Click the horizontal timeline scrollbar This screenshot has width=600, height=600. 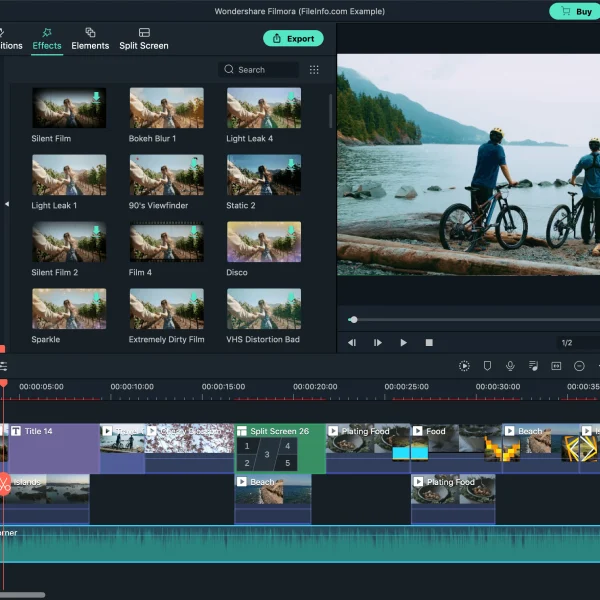click(x=22, y=595)
